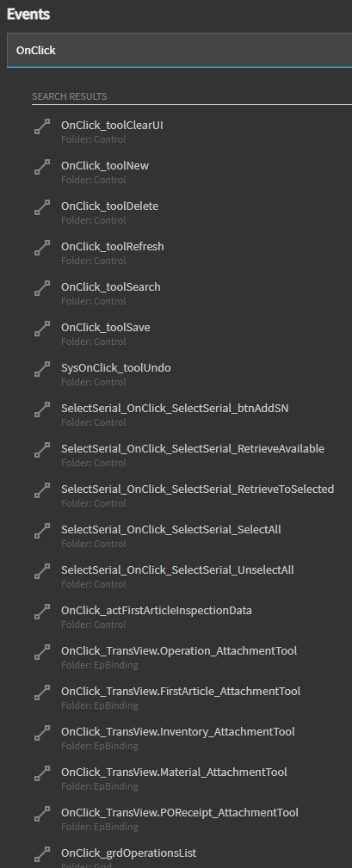Select TransView.POReceipt_AttachmentTool event
Viewport: 352px width, 868px height.
point(192,819)
